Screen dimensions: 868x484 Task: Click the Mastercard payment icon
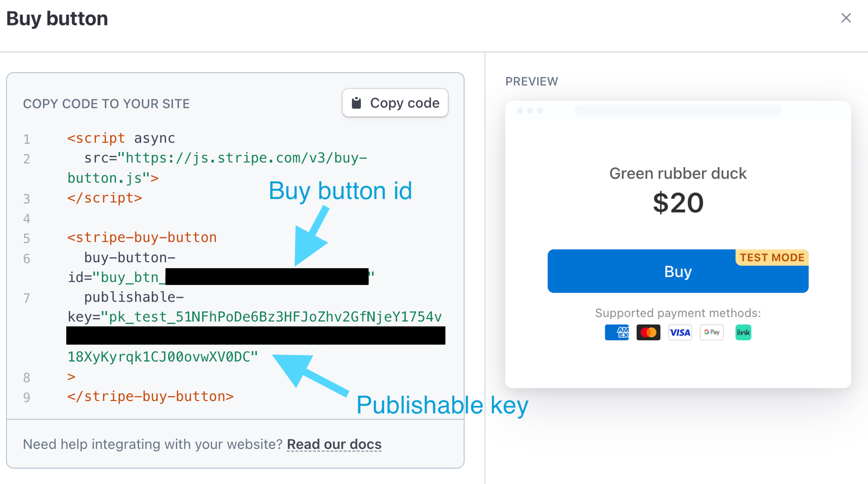pyautogui.click(x=648, y=332)
